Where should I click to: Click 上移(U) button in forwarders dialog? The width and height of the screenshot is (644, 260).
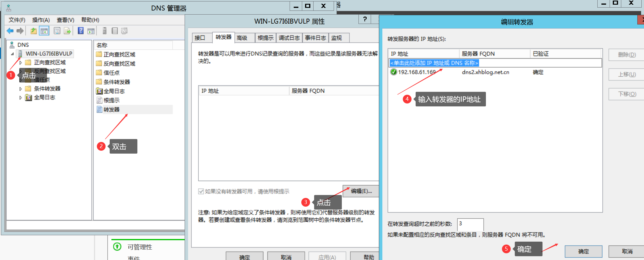627,74
